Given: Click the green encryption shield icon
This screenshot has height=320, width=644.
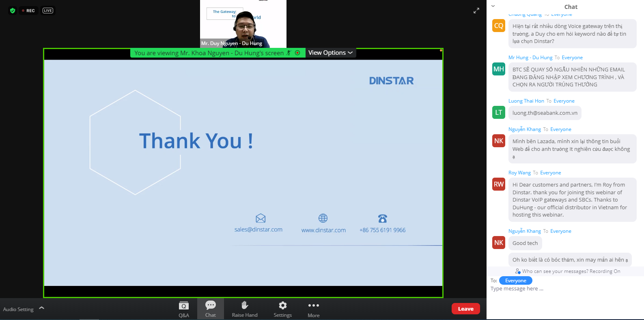Looking at the screenshot, I should [13, 11].
